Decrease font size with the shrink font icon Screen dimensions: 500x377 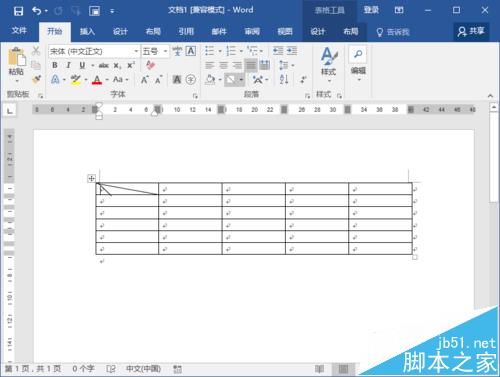tap(158, 80)
